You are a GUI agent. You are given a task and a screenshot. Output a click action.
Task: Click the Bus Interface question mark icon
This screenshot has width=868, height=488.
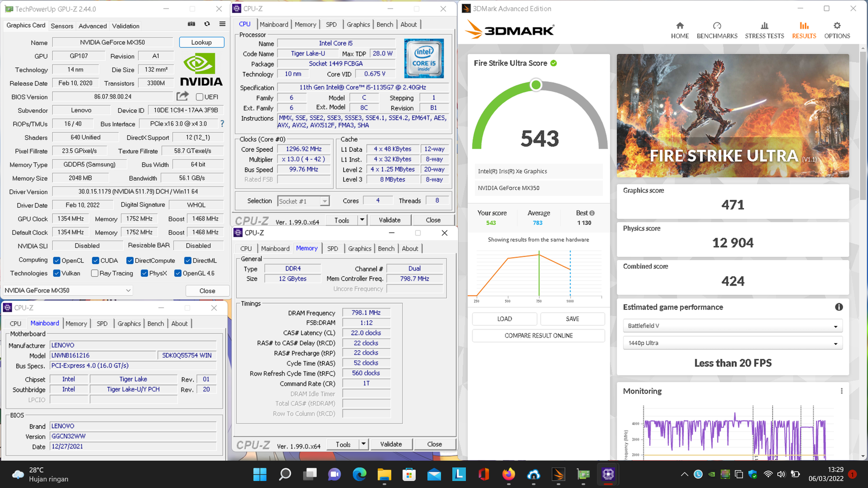222,123
